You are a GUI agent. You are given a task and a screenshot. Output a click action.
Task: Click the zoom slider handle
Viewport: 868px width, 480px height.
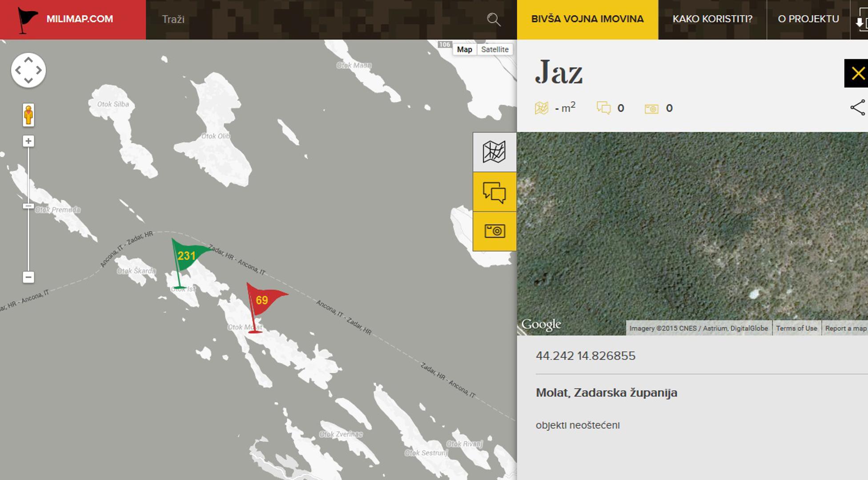28,206
